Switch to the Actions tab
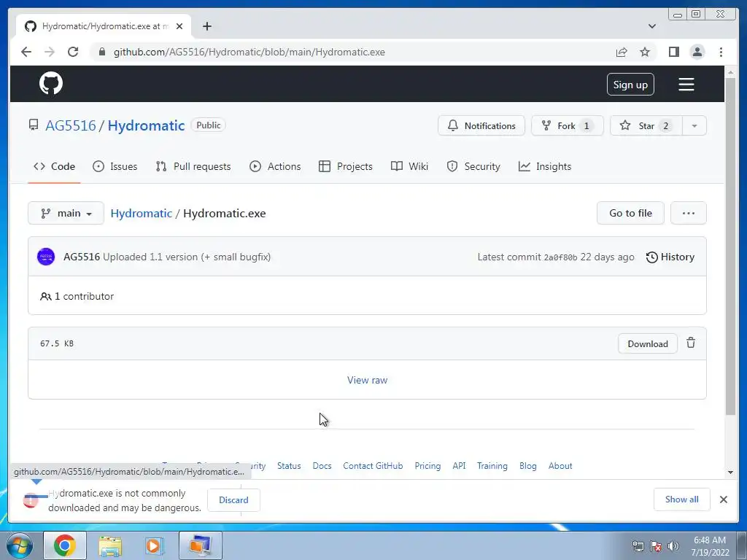This screenshot has height=560, width=747. (x=275, y=166)
